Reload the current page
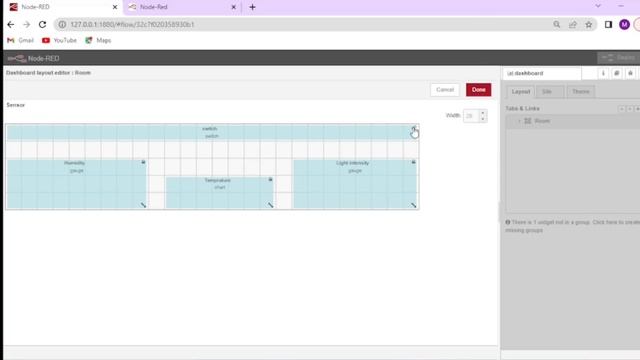 click(x=42, y=24)
